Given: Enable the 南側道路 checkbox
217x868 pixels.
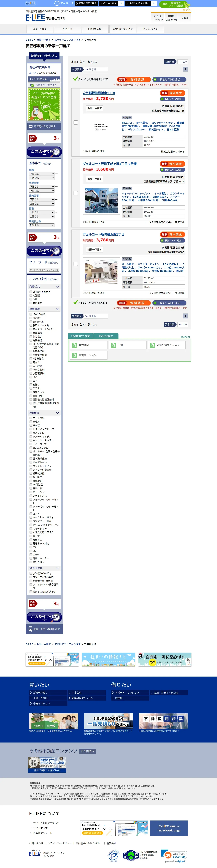Looking at the screenshot, I should coord(31,303).
